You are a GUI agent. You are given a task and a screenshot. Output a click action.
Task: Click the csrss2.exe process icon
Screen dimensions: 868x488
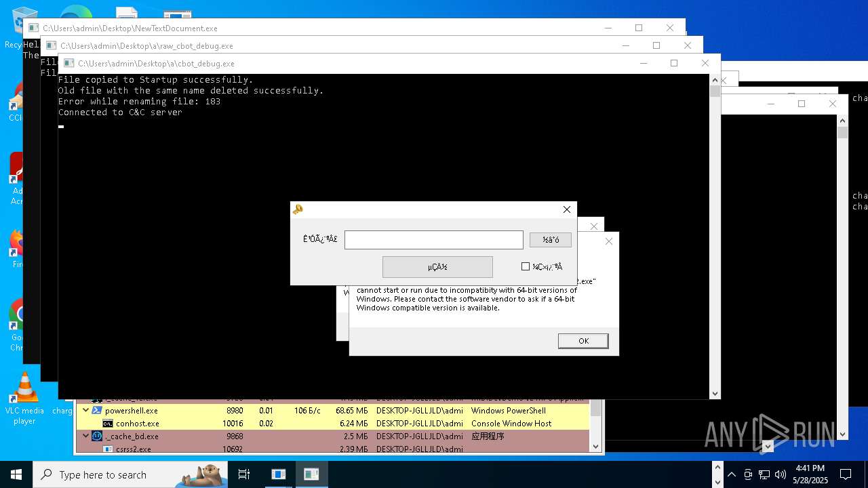[x=107, y=449]
